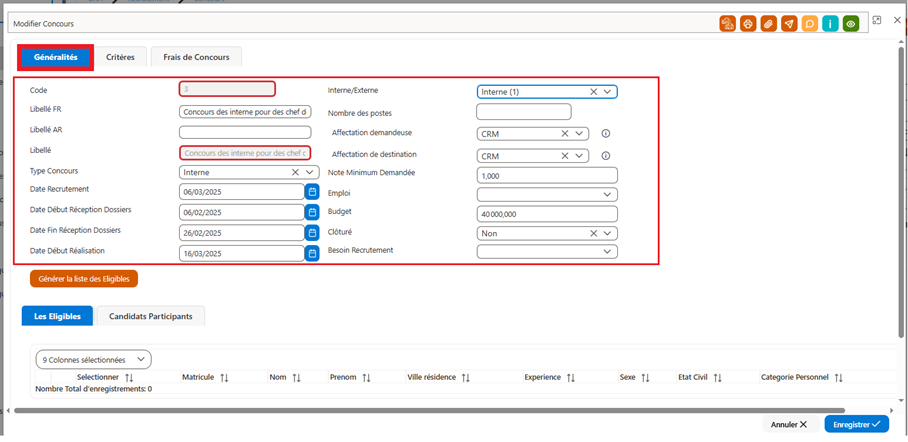Click info icon beside Affectation de destination

[606, 155]
